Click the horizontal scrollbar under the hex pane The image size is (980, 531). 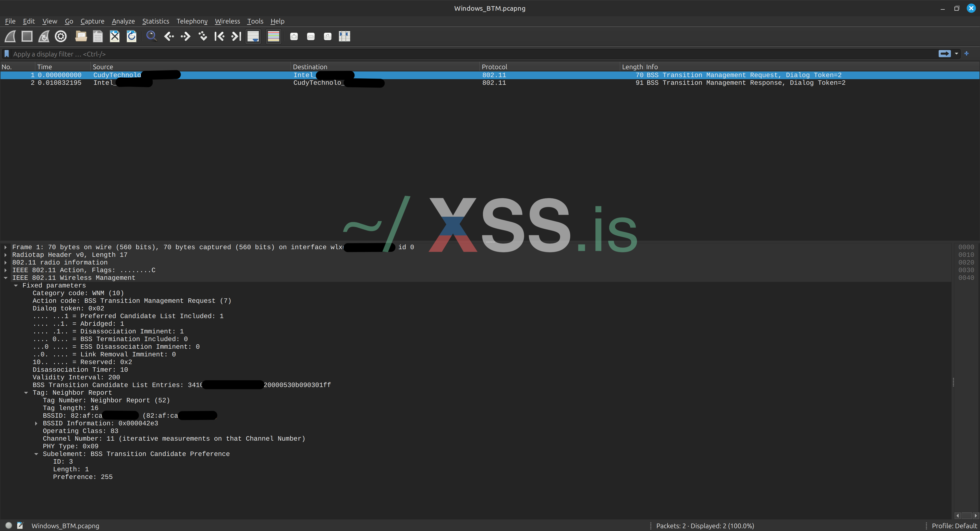coord(966,516)
